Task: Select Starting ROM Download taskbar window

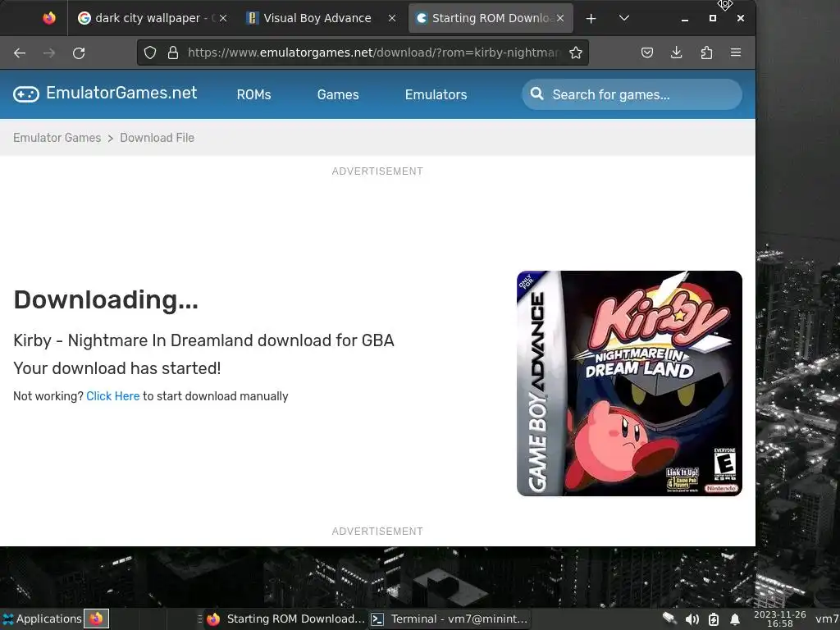Action: point(285,619)
